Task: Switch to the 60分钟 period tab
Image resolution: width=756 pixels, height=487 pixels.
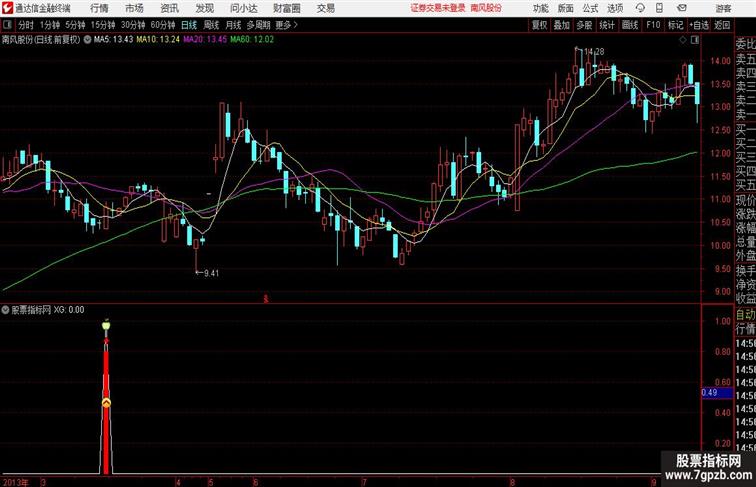Action: click(163, 25)
